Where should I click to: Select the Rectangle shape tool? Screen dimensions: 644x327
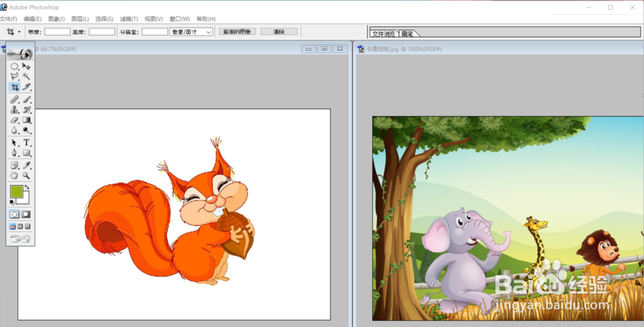[26, 153]
